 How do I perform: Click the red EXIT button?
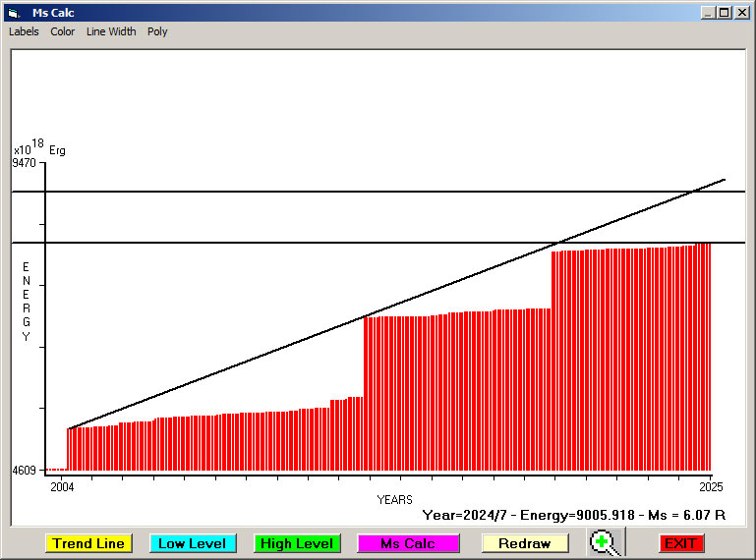point(681,543)
